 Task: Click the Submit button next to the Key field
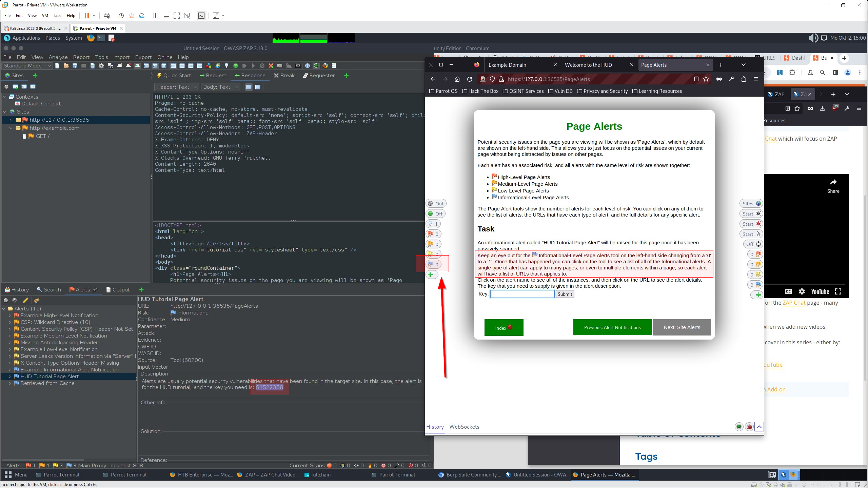[x=565, y=294]
